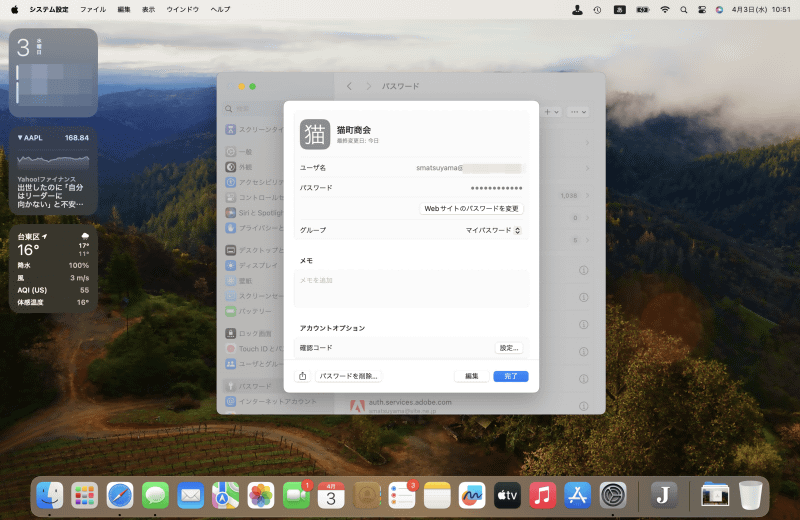The image size is (800, 520).
Task: Open the ellipsis more-options dropdown
Action: [x=578, y=112]
